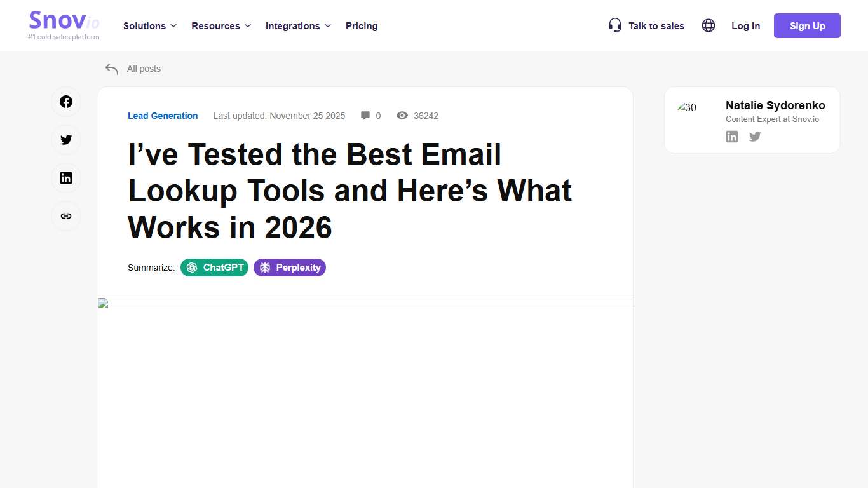This screenshot has width=868, height=488.
Task: Summarize the article with Perplexity
Action: [290, 268]
